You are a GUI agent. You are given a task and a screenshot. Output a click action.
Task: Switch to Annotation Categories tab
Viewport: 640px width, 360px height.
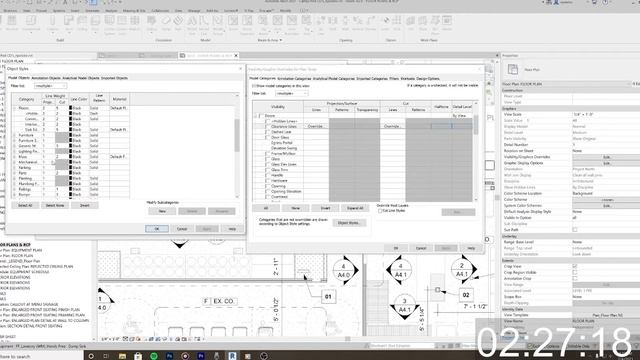coord(294,78)
